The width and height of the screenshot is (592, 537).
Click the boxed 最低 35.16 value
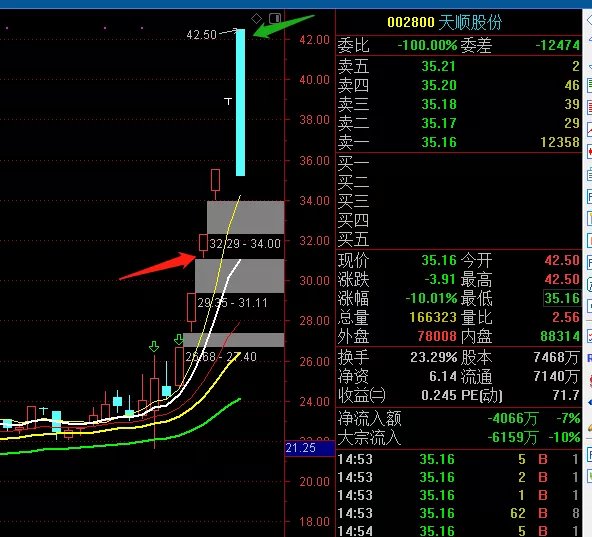click(x=561, y=298)
